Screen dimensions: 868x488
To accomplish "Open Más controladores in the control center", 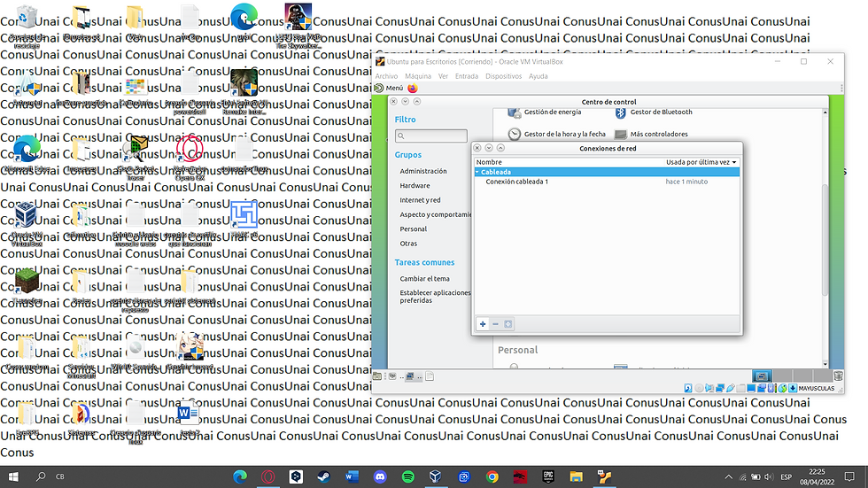I will (652, 134).
